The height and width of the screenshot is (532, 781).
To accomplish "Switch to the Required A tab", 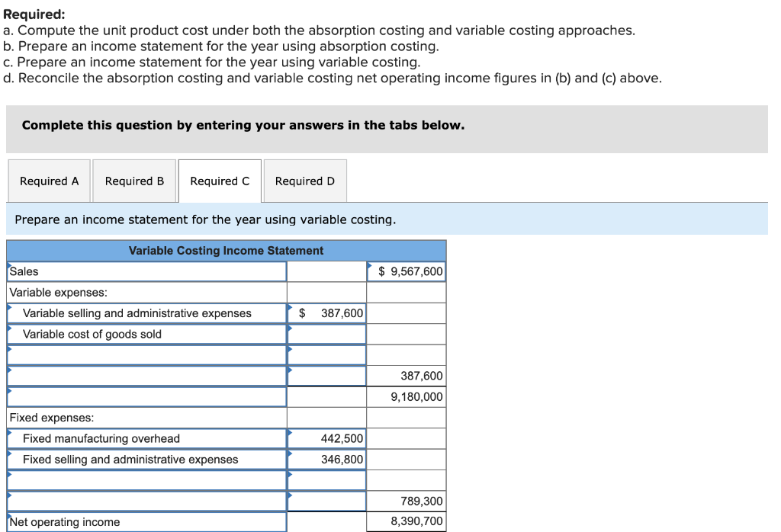I will pos(48,181).
